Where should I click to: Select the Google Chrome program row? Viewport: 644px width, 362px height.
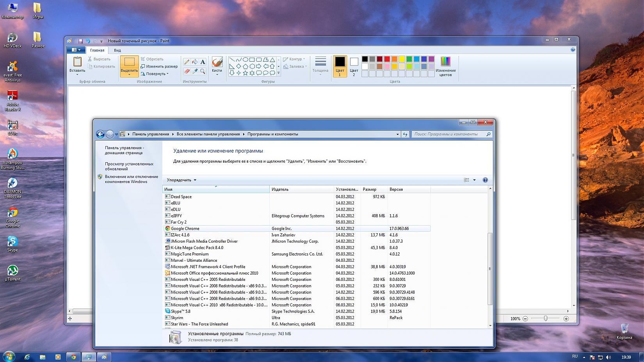pyautogui.click(x=185, y=229)
